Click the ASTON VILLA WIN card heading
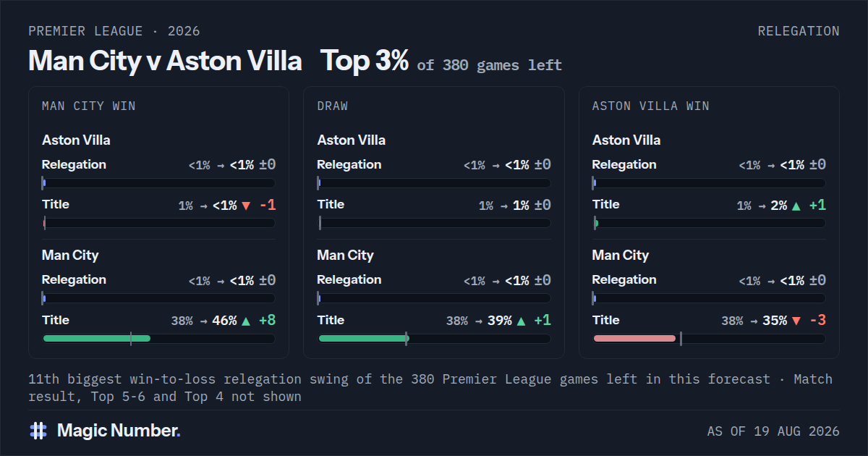Image resolution: width=868 pixels, height=456 pixels. pos(651,106)
